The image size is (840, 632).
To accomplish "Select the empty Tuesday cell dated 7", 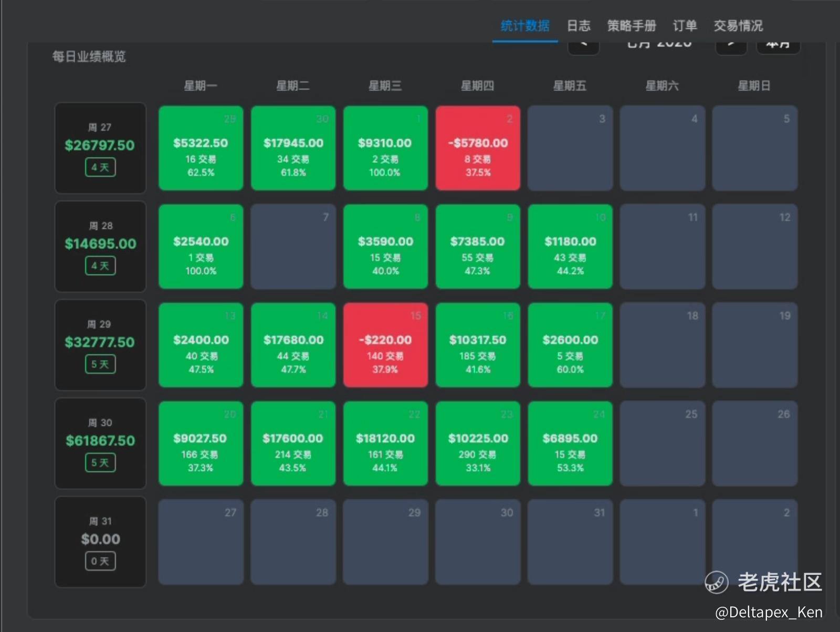I will [293, 247].
